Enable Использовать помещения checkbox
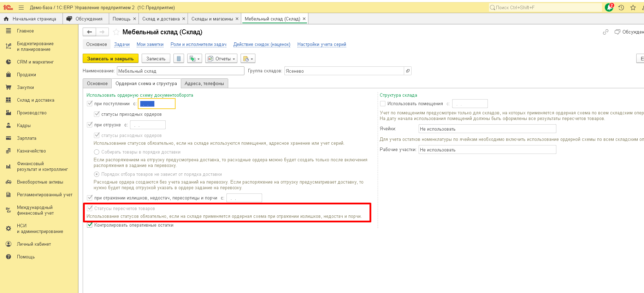 point(383,104)
